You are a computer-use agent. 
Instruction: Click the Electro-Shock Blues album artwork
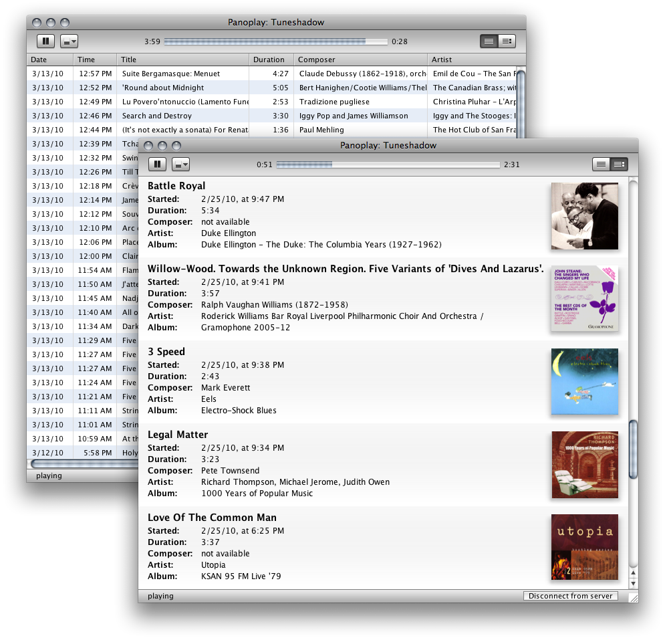pyautogui.click(x=585, y=382)
